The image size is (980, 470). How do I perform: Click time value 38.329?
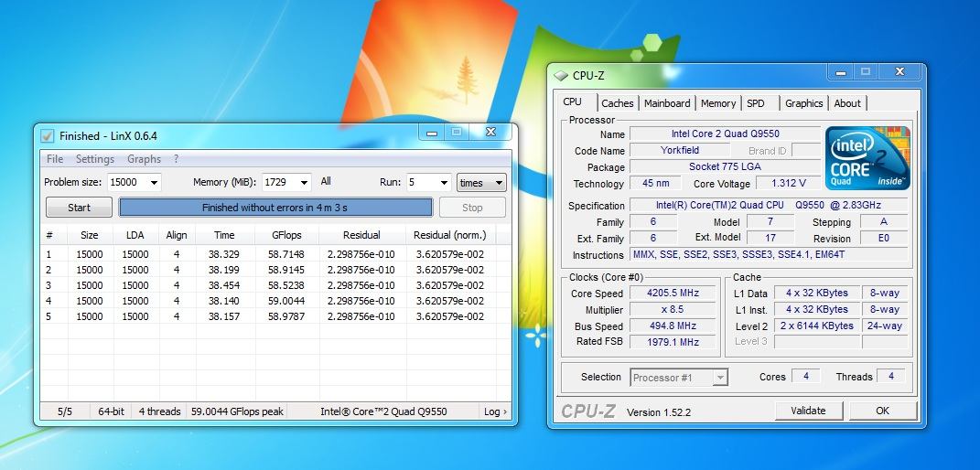point(224,254)
